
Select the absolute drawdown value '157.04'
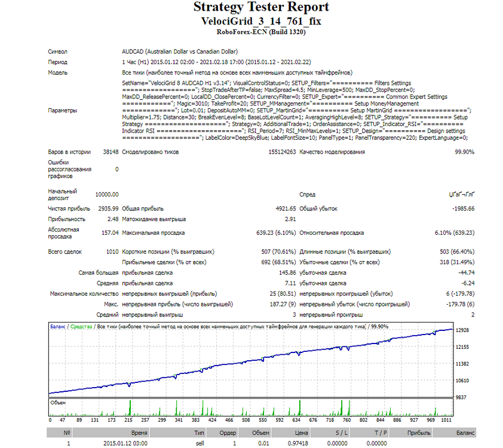click(110, 233)
